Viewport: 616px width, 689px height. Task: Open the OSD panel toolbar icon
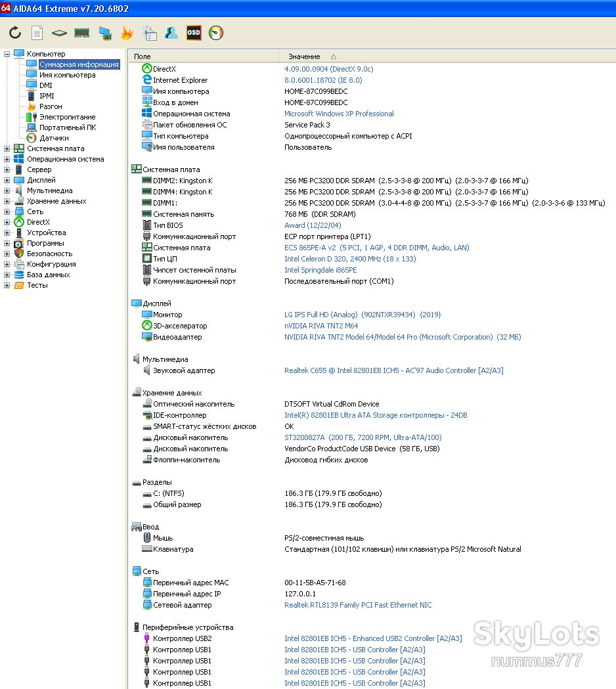[194, 33]
